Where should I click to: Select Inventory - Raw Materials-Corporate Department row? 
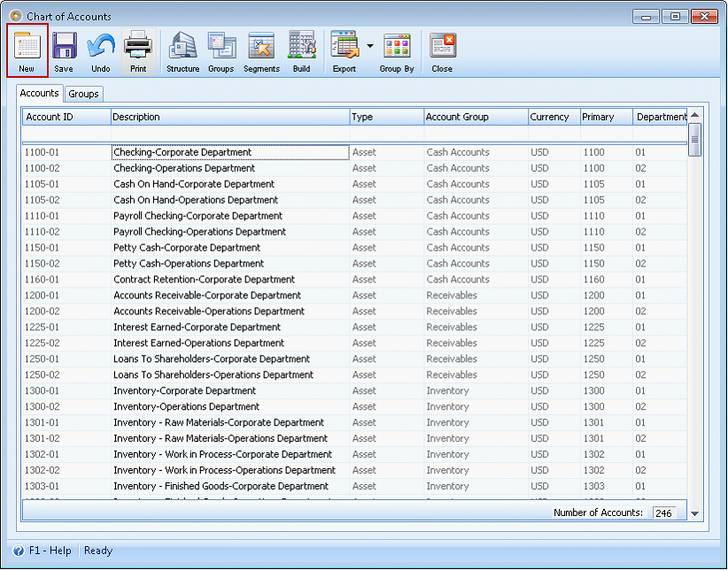(x=355, y=422)
